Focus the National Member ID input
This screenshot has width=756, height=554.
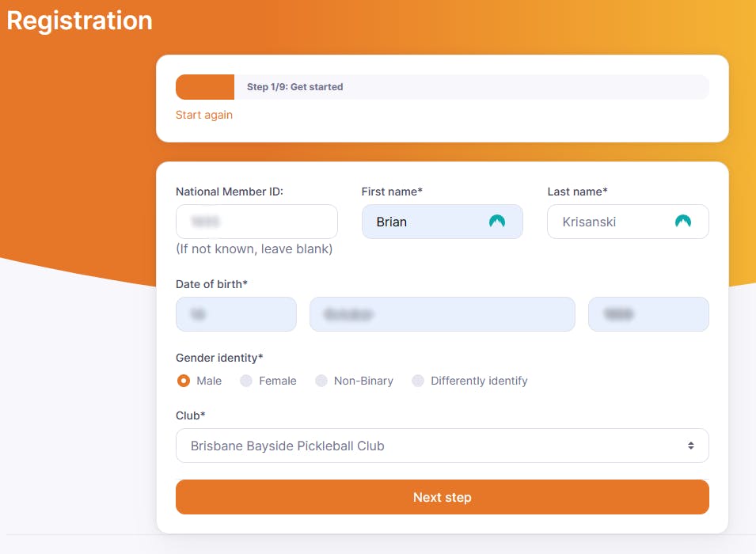(x=256, y=222)
